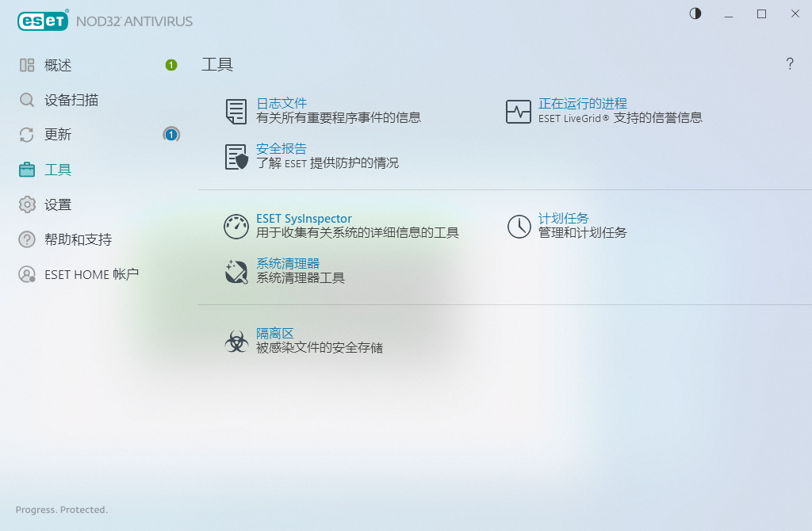Open 帮助和支持 from sidebar
This screenshot has width=812, height=531.
[x=79, y=239]
